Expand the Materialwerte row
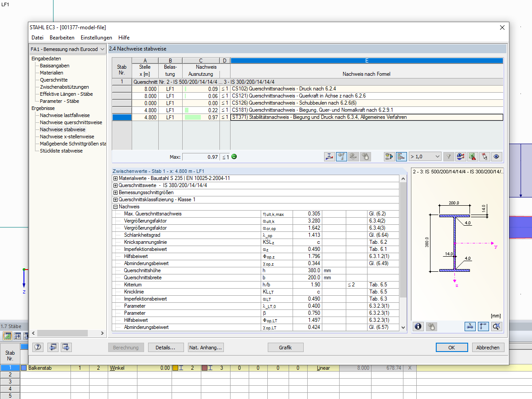Image resolution: width=532 pixels, height=399 pixels. point(116,178)
